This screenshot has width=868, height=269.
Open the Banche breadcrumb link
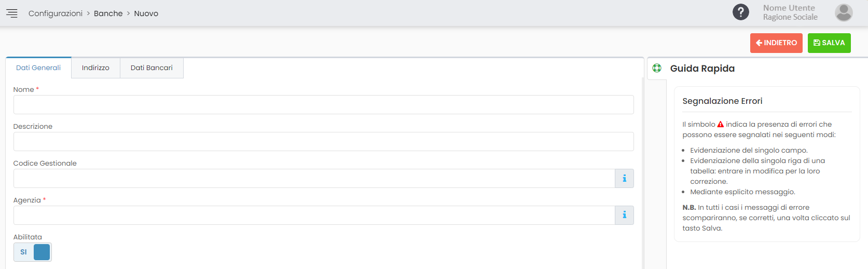coord(108,14)
